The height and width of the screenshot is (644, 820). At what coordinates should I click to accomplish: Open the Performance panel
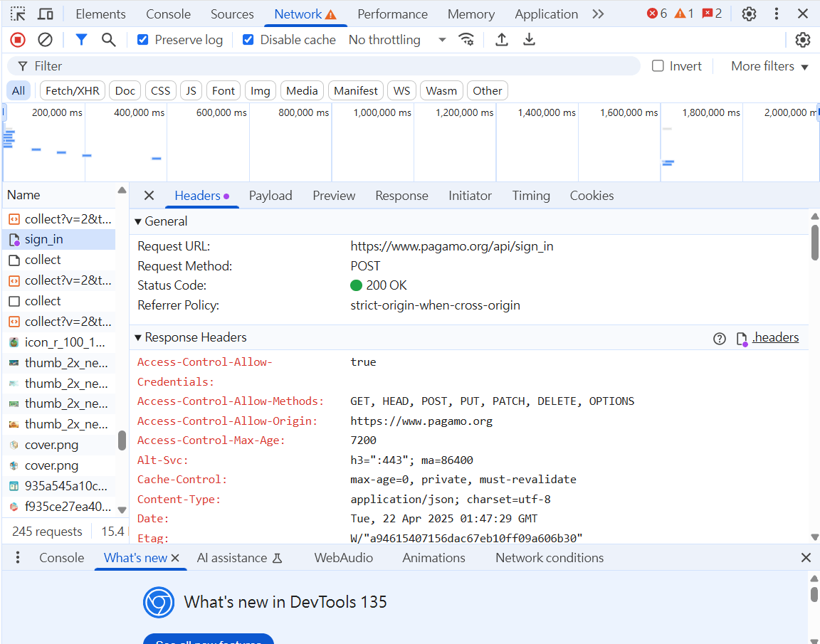(392, 14)
